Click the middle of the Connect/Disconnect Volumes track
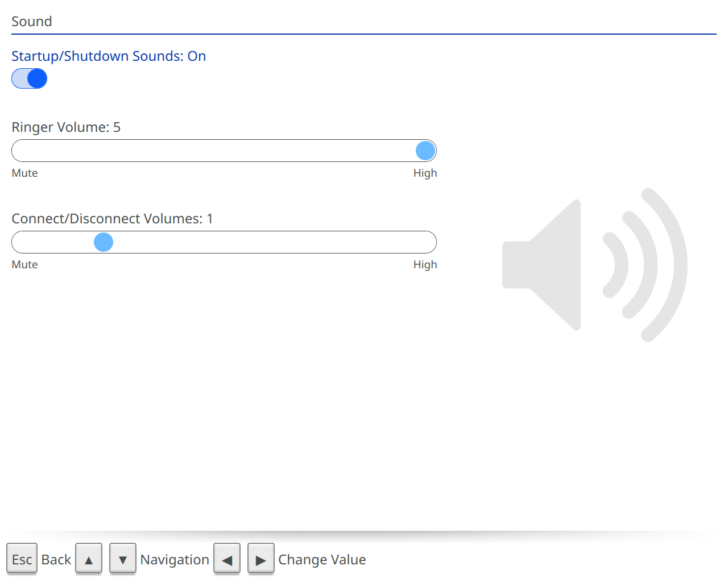This screenshot has height=582, width=728. pos(224,242)
